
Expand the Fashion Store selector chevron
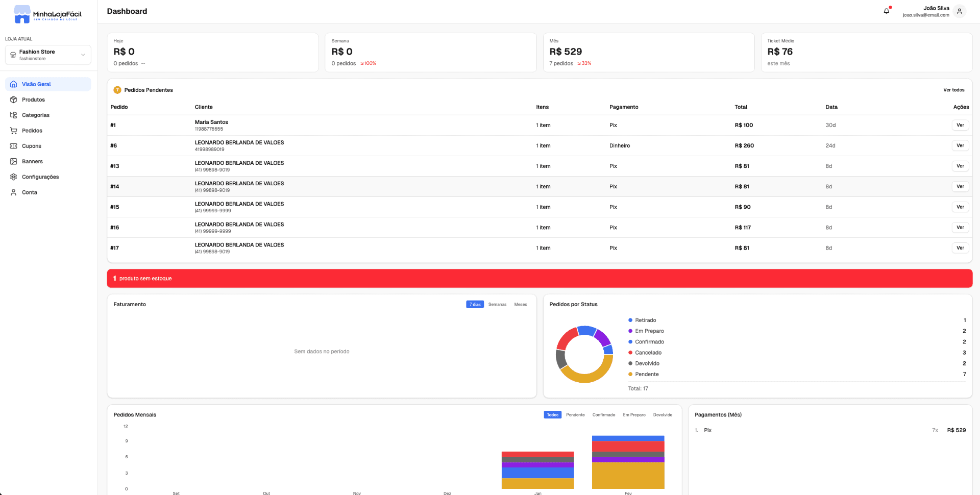pos(83,55)
